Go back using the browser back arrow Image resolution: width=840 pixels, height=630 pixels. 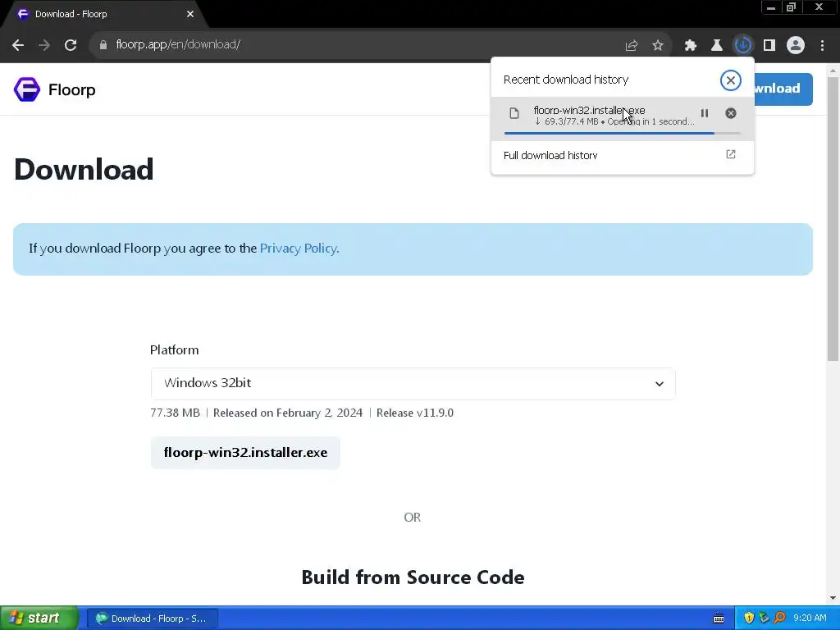point(18,45)
